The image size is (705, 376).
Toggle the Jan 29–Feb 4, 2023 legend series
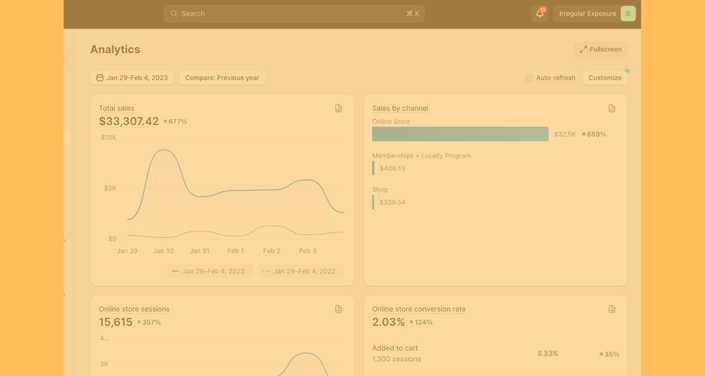pos(210,271)
